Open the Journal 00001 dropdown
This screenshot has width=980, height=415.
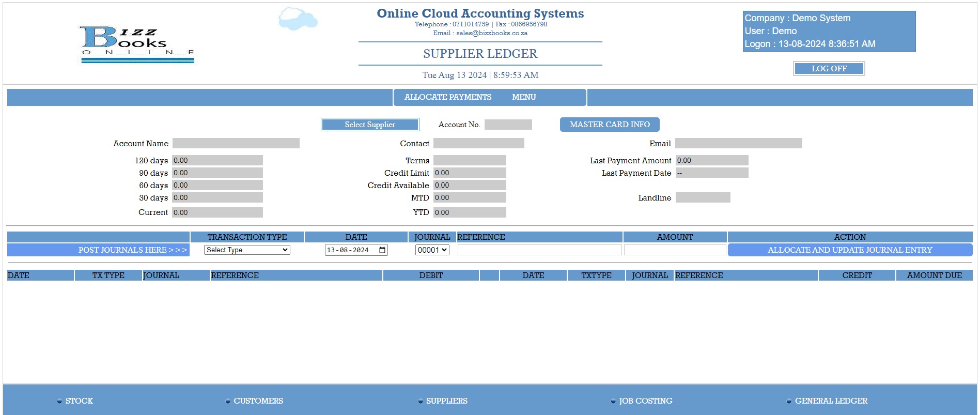coord(432,250)
